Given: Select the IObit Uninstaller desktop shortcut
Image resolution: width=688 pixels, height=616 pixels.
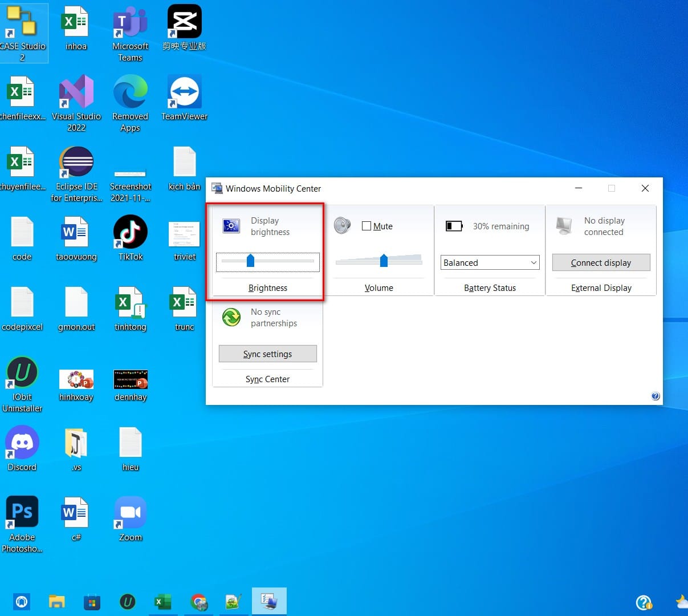Looking at the screenshot, I should 22,384.
